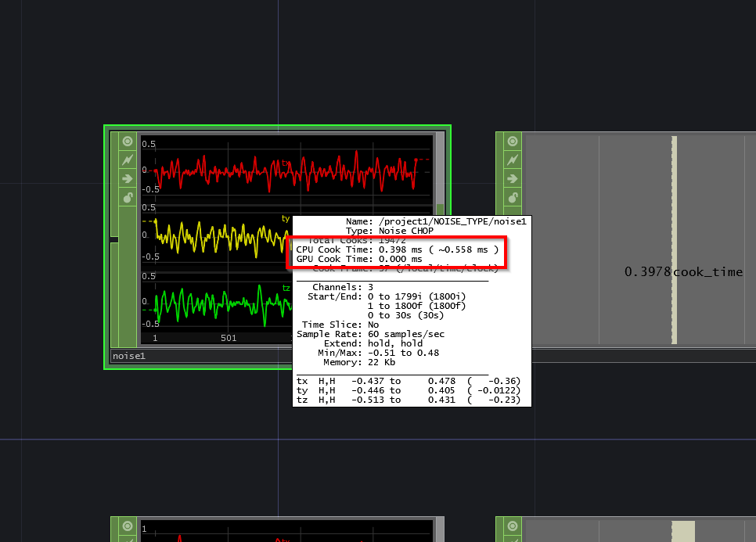Viewport: 756px width, 542px height.
Task: Click the 'Channels: 3' line
Action: (343, 287)
